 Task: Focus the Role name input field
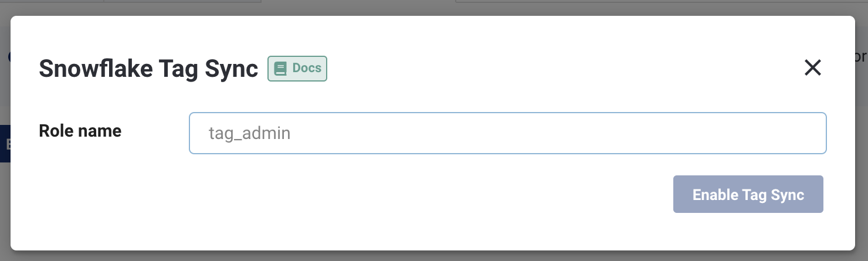pos(507,133)
